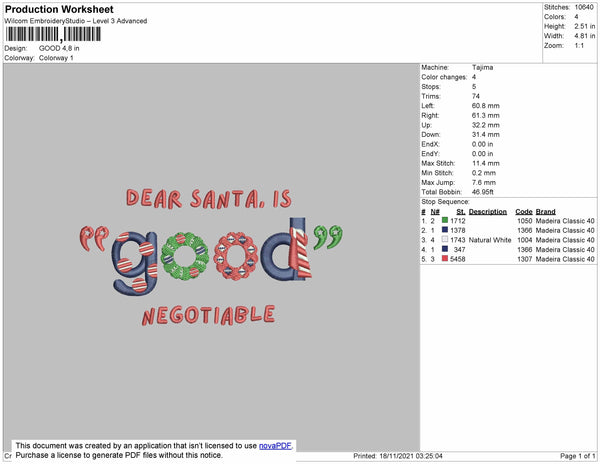Click the Trims value 74

(476, 96)
